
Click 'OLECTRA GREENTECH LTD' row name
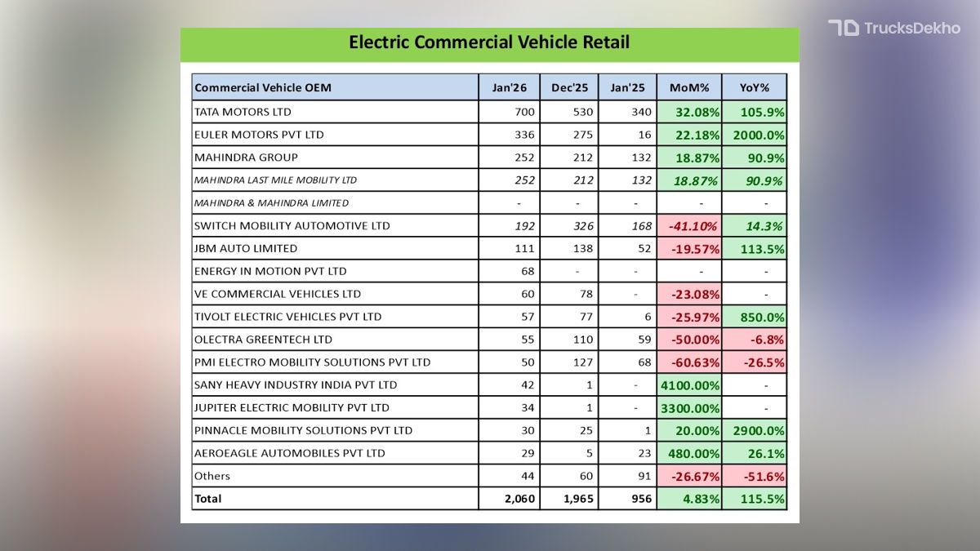point(263,340)
